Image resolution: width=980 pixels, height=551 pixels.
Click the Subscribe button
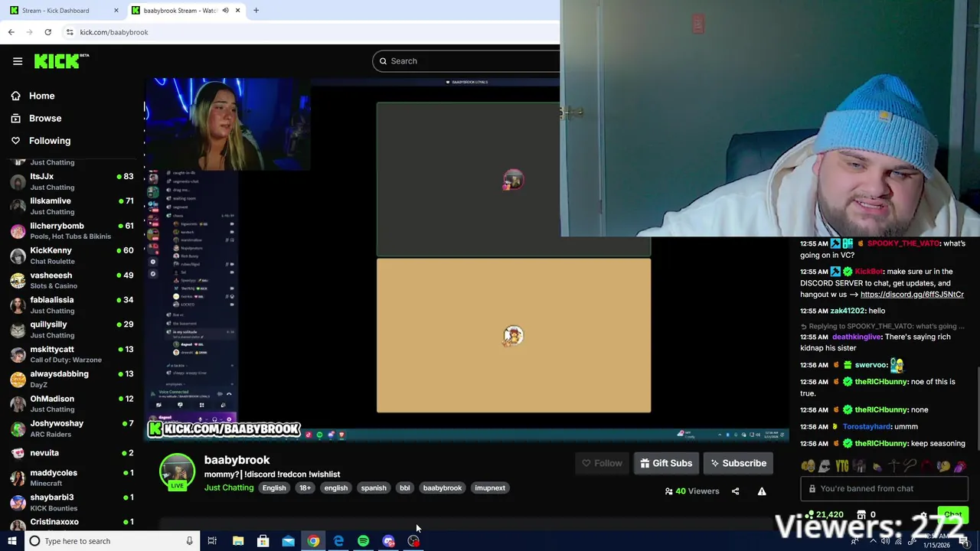[x=738, y=463]
